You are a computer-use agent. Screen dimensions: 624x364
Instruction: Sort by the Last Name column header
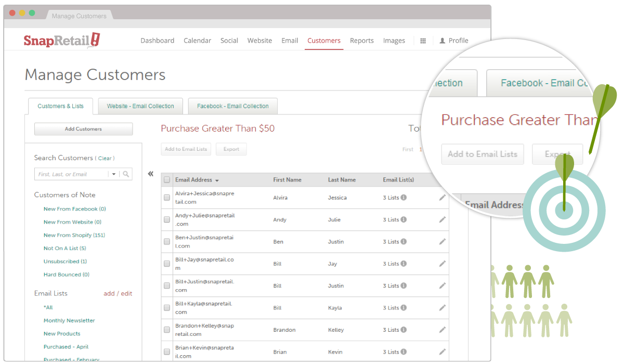click(342, 180)
